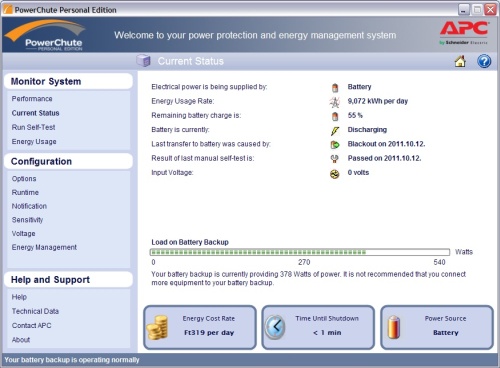
Task: Click the gold coins Energy Cost Rate icon
Action: pyautogui.click(x=157, y=328)
